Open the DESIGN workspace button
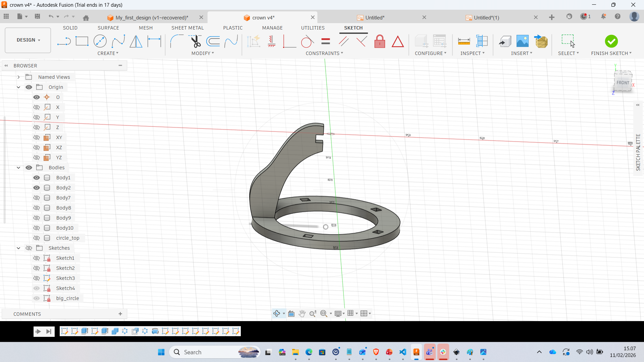 pos(28,40)
